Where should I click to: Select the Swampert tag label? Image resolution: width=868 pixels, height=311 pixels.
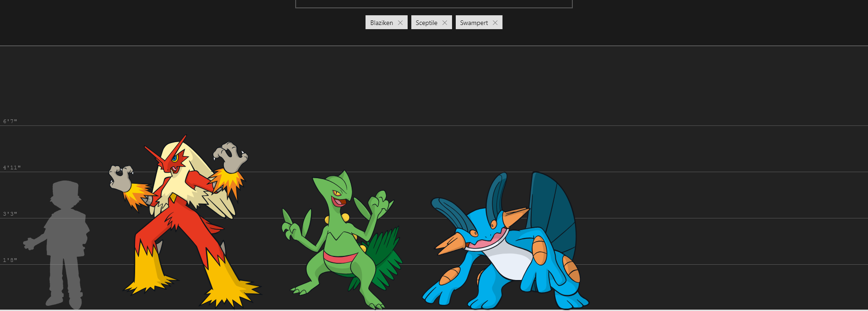474,23
